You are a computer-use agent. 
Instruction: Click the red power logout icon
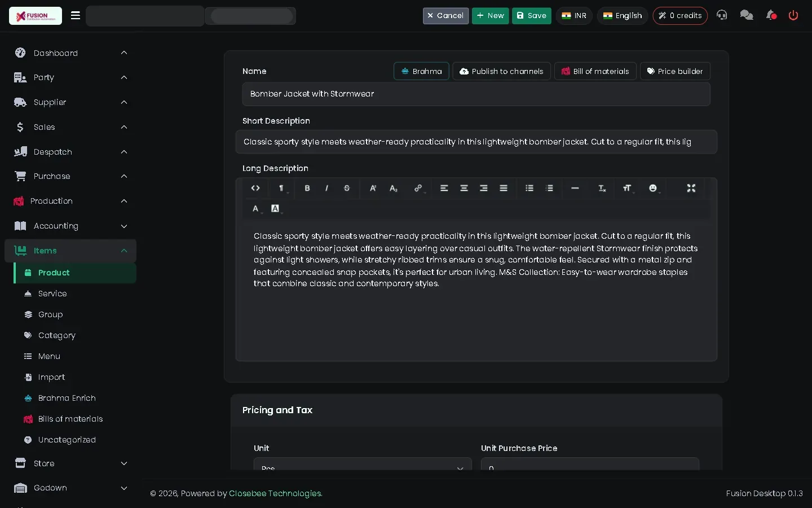pos(793,15)
